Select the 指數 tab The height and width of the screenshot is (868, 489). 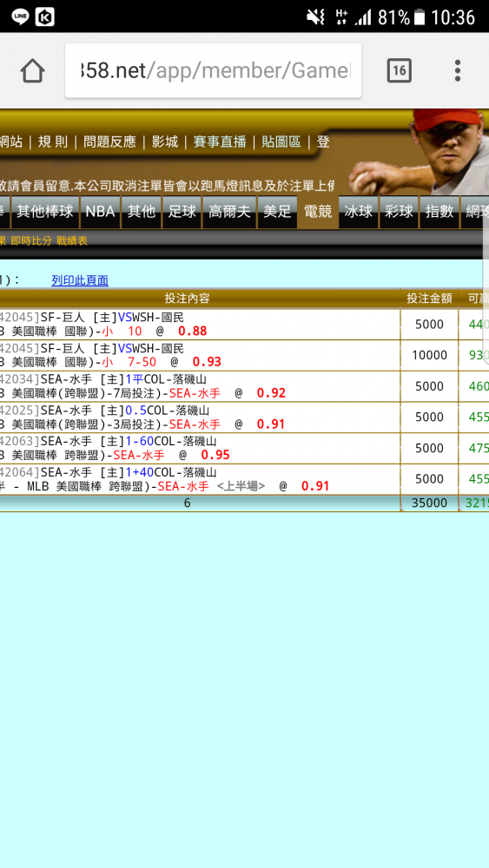click(439, 212)
